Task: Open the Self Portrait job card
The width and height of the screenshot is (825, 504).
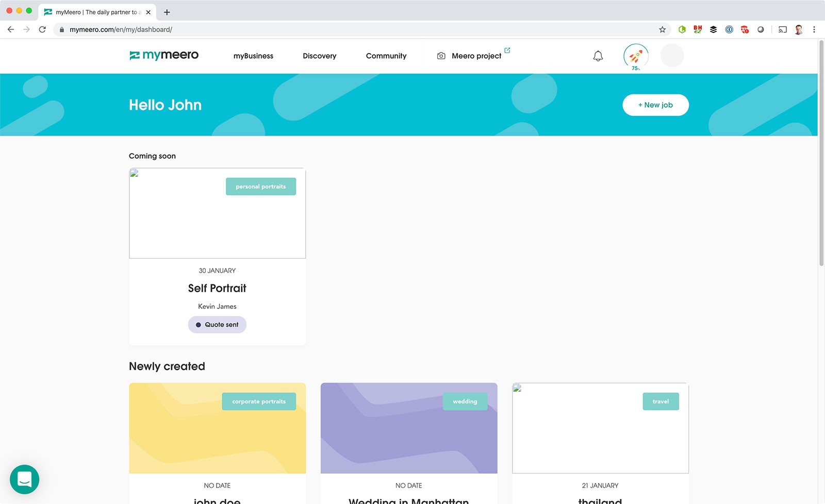Action: pyautogui.click(x=217, y=288)
